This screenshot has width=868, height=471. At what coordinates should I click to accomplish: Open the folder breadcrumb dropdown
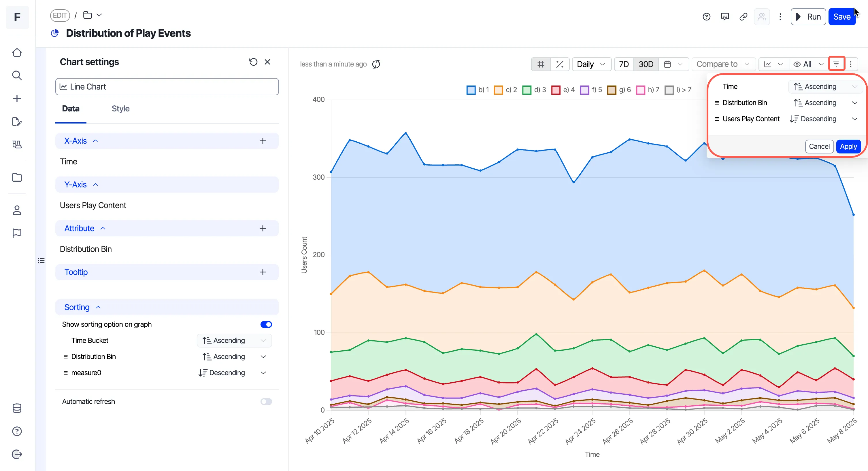click(92, 15)
